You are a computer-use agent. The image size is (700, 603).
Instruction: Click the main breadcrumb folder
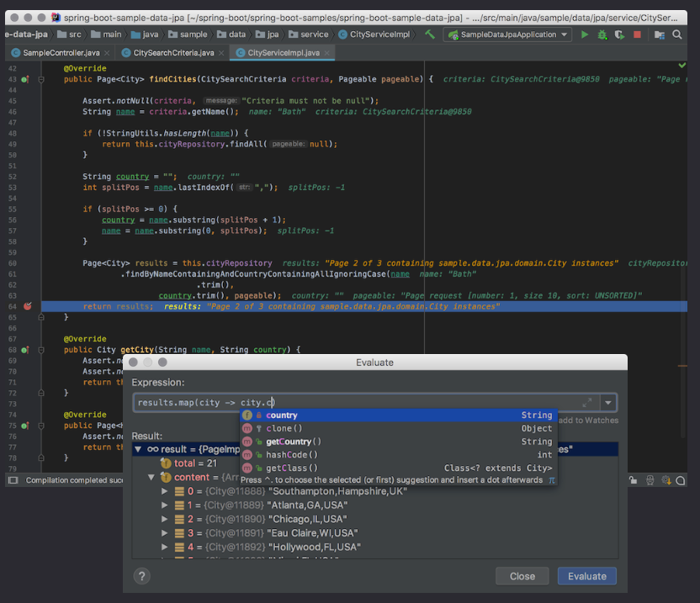click(x=106, y=34)
